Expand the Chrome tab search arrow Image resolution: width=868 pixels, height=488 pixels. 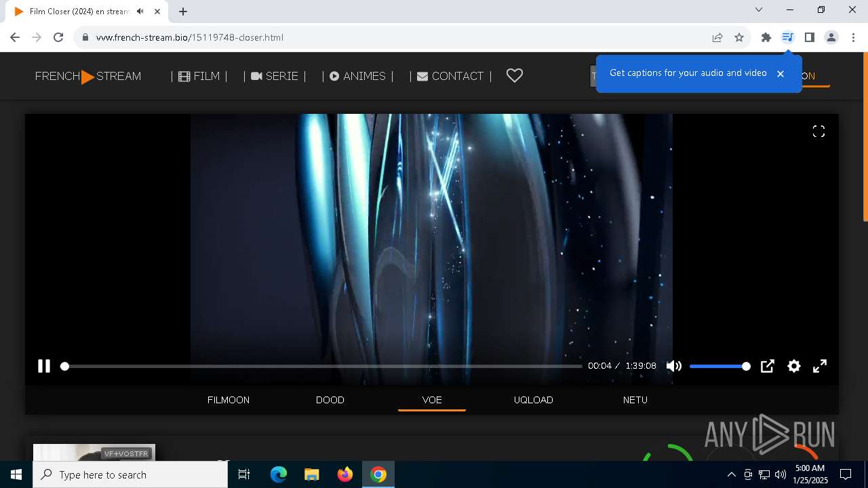point(759,9)
